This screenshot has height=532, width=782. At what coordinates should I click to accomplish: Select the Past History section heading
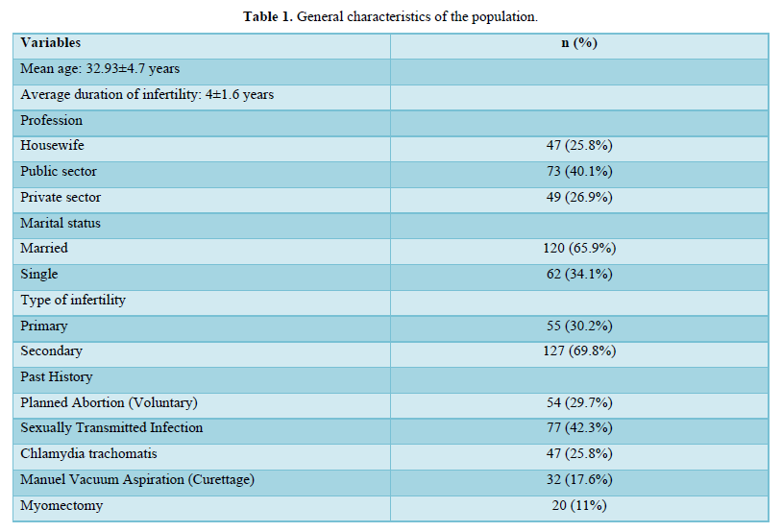[57, 376]
